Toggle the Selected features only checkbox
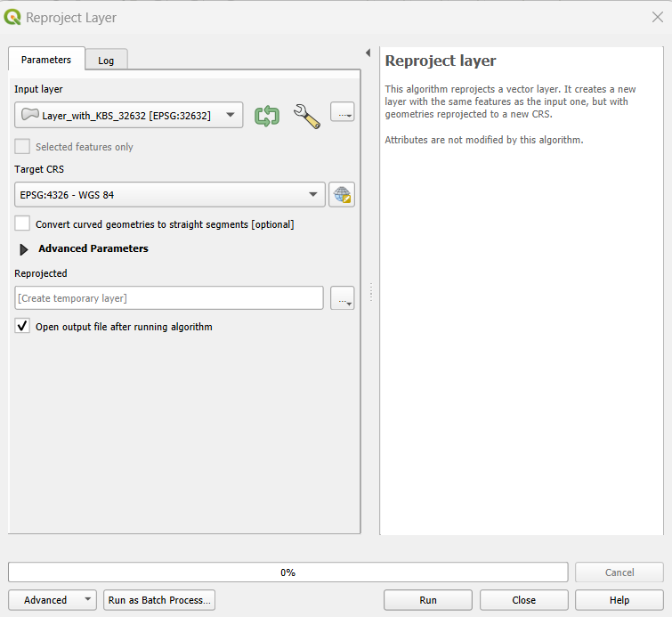Screen dimensions: 672x617 point(22,147)
